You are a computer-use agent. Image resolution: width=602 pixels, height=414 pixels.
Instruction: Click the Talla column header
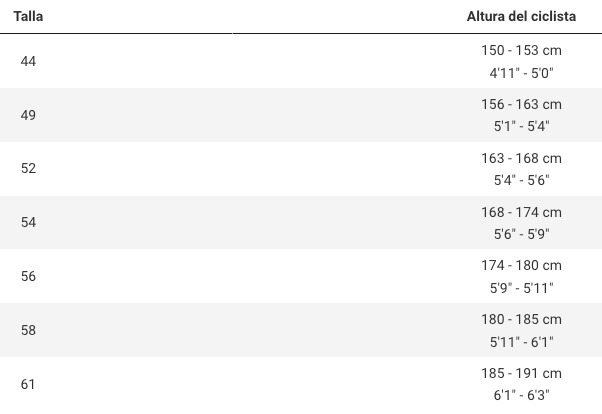coord(28,17)
